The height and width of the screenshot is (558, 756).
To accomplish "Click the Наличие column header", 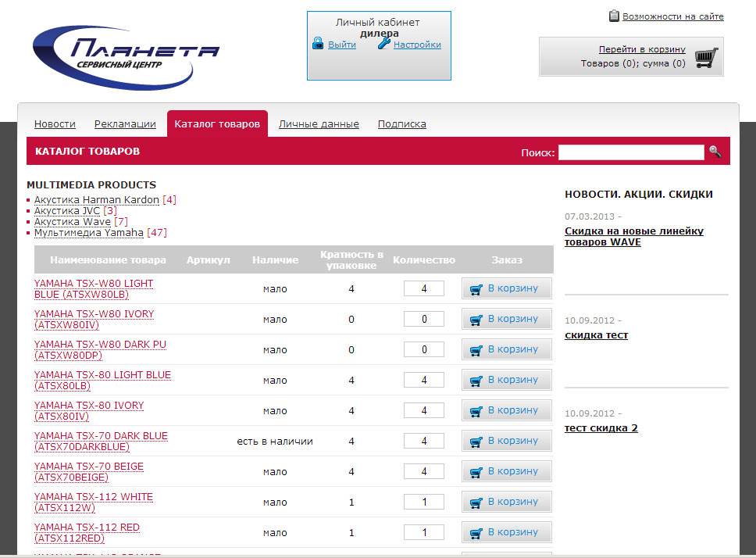I will point(276,260).
